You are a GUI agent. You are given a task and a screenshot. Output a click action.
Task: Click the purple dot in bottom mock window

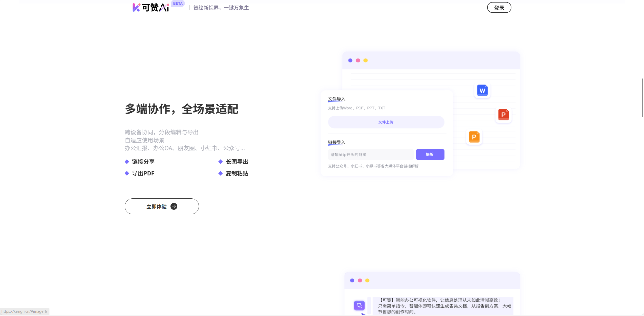pyautogui.click(x=352, y=280)
